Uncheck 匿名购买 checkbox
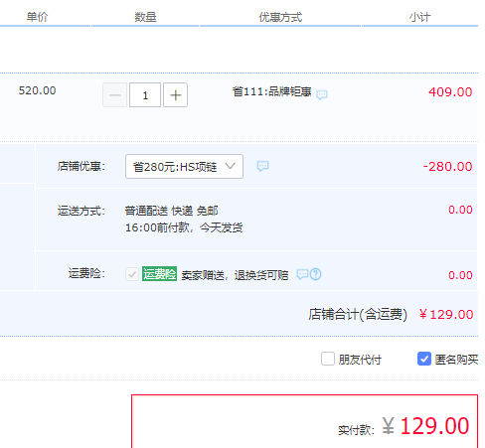The height and width of the screenshot is (448, 485). pos(424,359)
